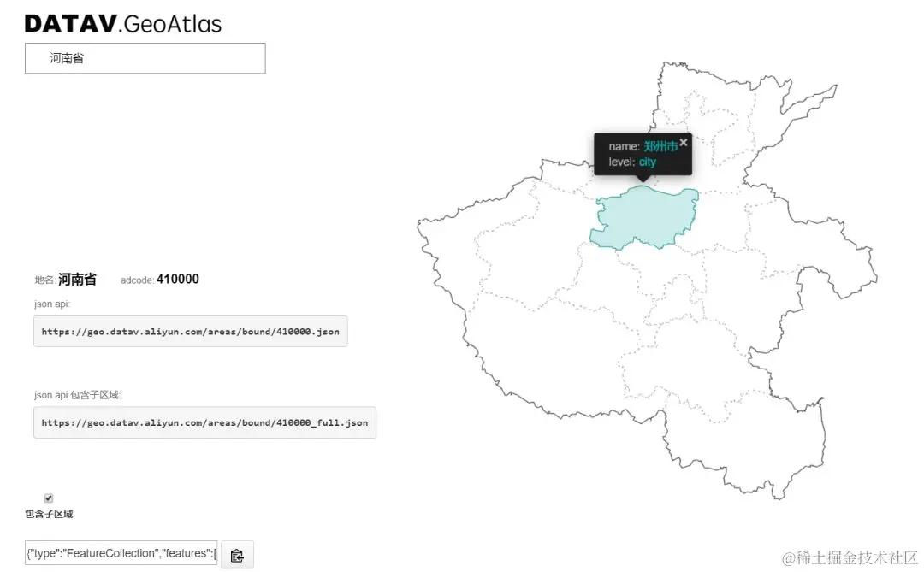
Task: Click the adcode value 410000
Action: click(177, 280)
